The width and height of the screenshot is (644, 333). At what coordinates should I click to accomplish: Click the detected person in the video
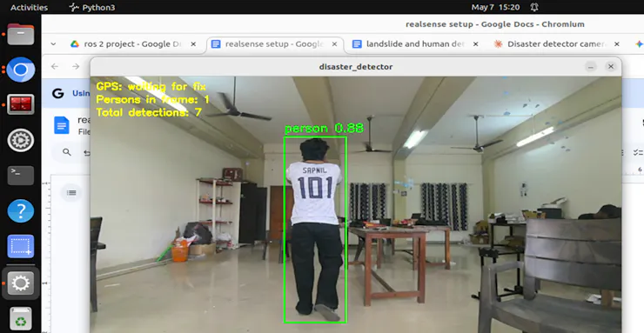315,230
